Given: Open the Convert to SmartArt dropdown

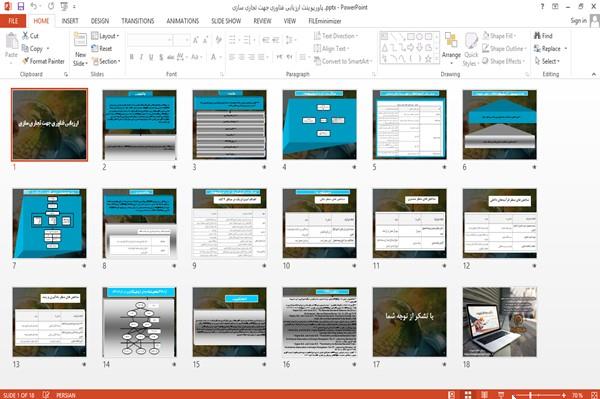Looking at the screenshot, I should [342, 61].
